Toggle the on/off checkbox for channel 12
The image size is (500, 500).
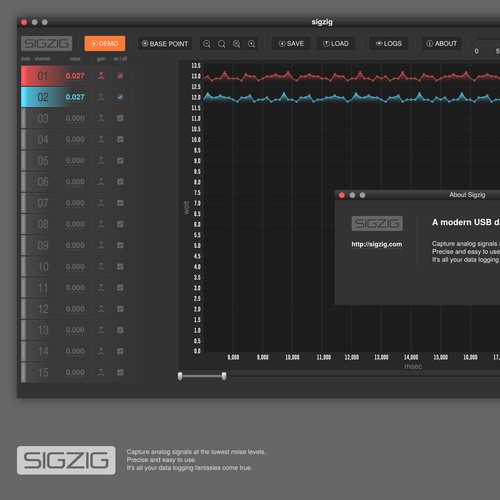coord(120,309)
